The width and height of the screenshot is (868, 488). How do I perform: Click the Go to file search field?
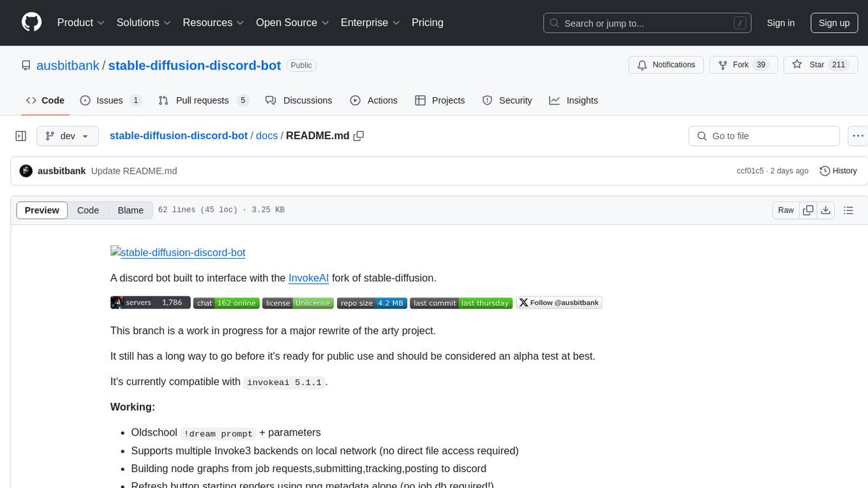tap(764, 136)
